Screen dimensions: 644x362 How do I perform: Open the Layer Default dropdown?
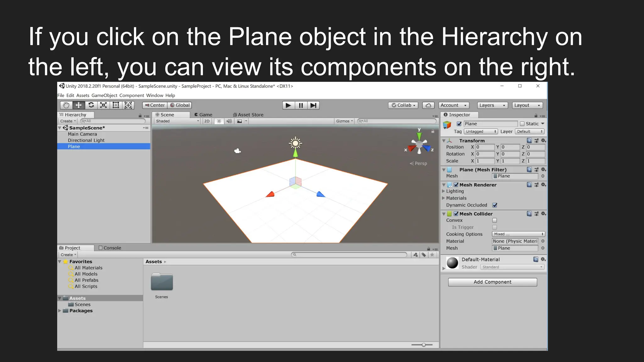coord(530,132)
